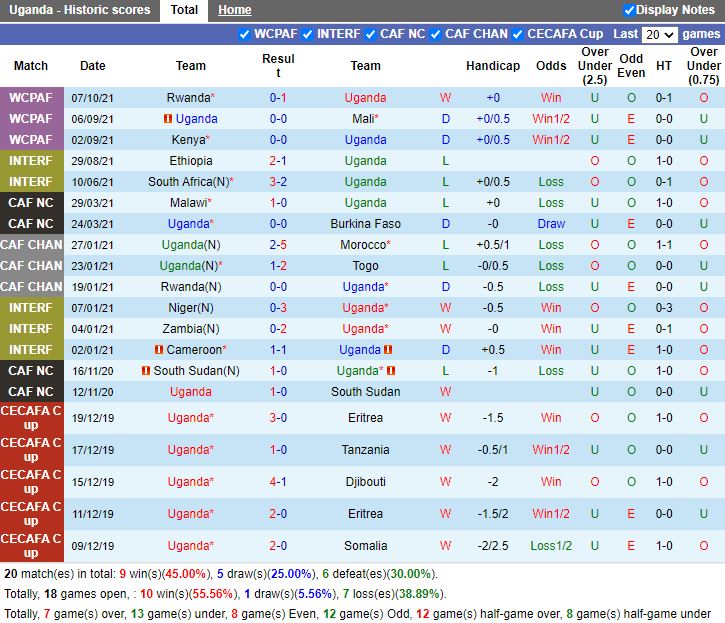
Task: Click the 2-5 score for Uganda vs Morocco
Action: point(278,245)
